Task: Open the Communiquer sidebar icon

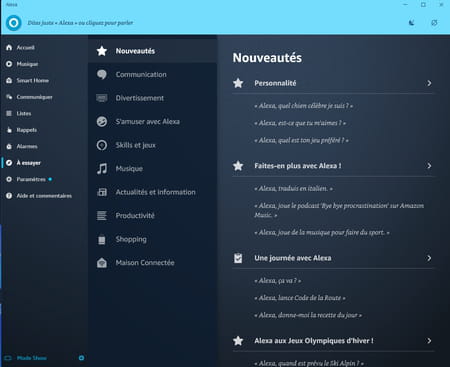Action: pos(9,97)
